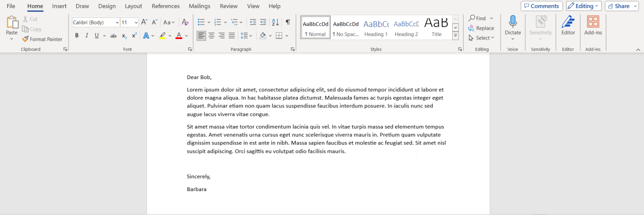Start a multilevel list
The image size is (644, 215).
coord(235,22)
